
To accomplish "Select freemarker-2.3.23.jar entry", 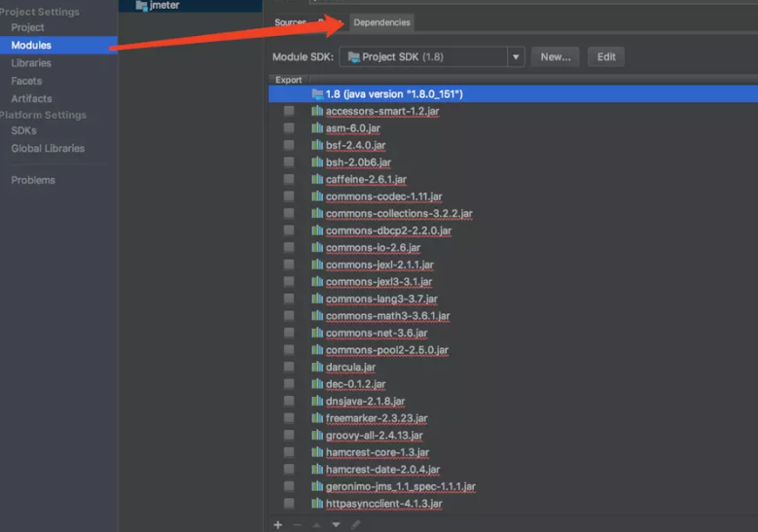I will (x=377, y=418).
